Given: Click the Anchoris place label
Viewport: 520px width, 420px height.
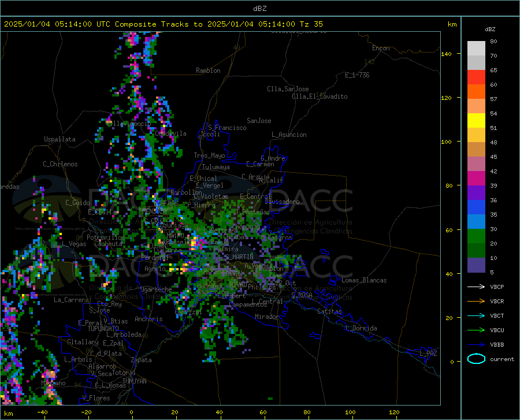Looking at the screenshot, I should coord(148,319).
